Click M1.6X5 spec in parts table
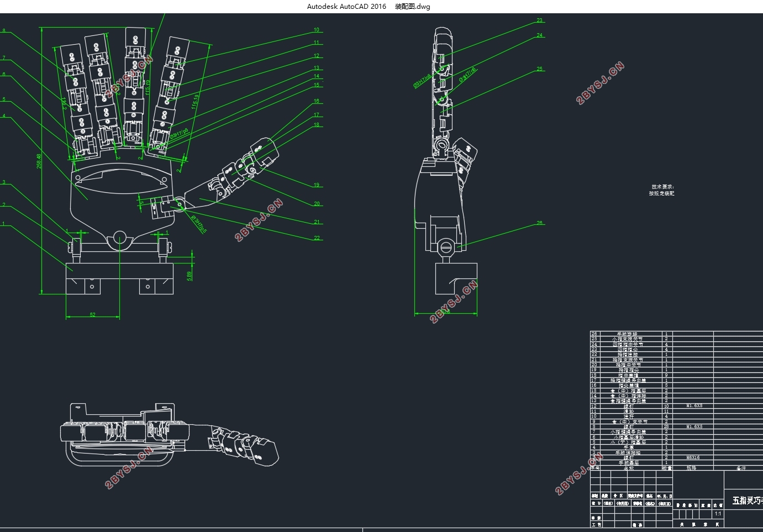763x532 pixels. 694,426
